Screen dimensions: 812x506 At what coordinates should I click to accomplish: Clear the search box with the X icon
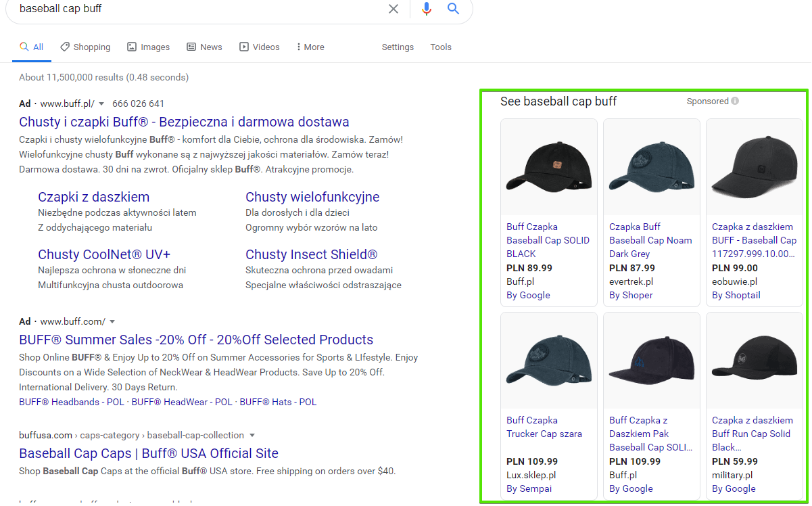pyautogui.click(x=393, y=9)
